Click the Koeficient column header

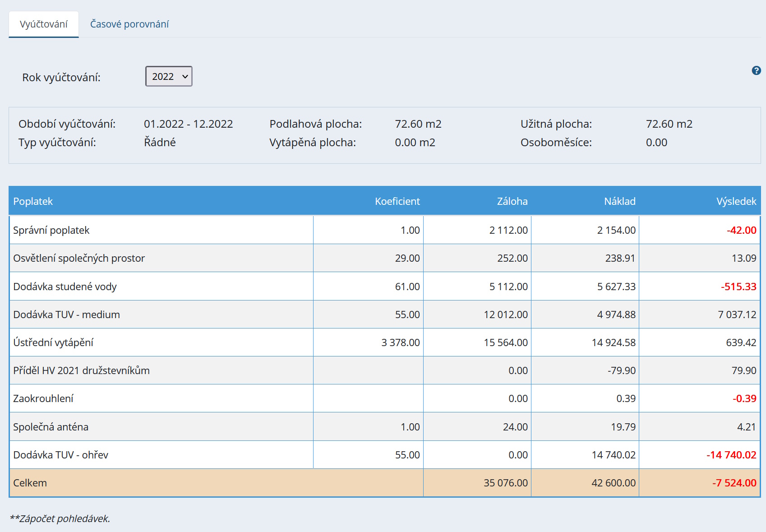[x=397, y=201]
